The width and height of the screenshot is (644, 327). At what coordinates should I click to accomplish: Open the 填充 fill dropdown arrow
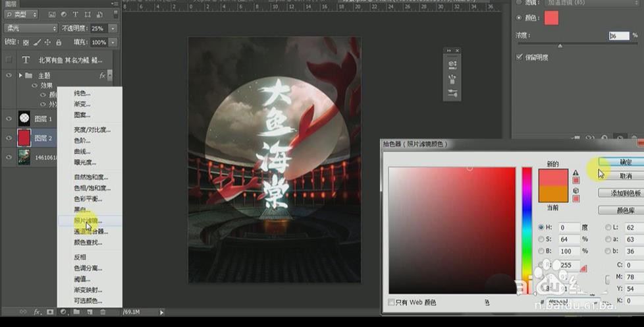pyautogui.click(x=113, y=42)
